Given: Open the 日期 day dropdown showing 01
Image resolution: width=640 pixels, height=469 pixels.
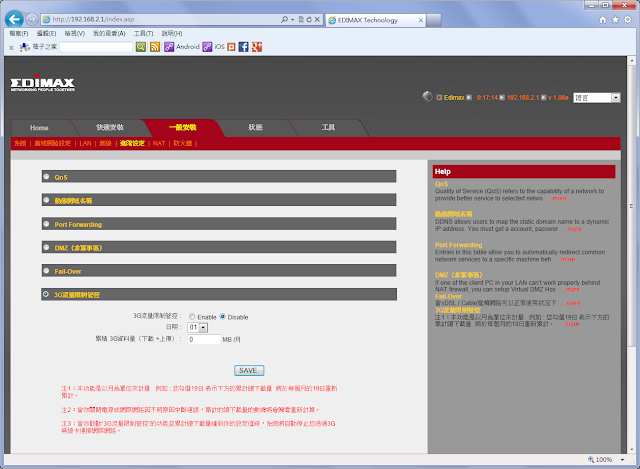Looking at the screenshot, I should (198, 327).
